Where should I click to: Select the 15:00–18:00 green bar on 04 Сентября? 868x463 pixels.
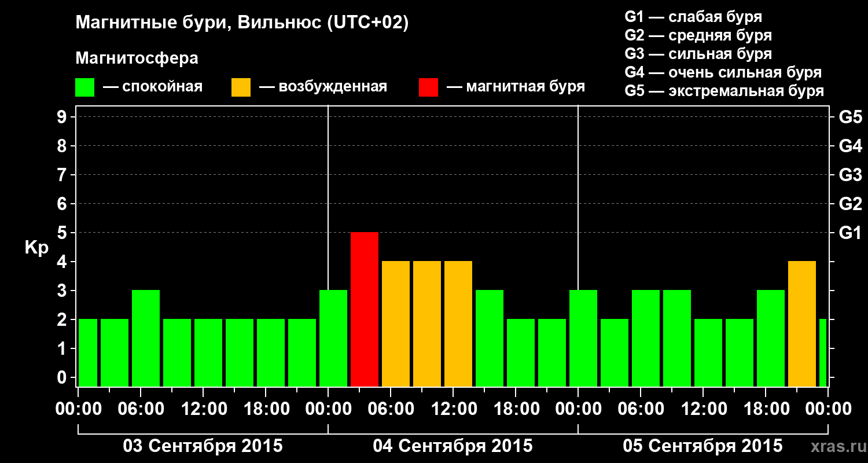pos(490,338)
